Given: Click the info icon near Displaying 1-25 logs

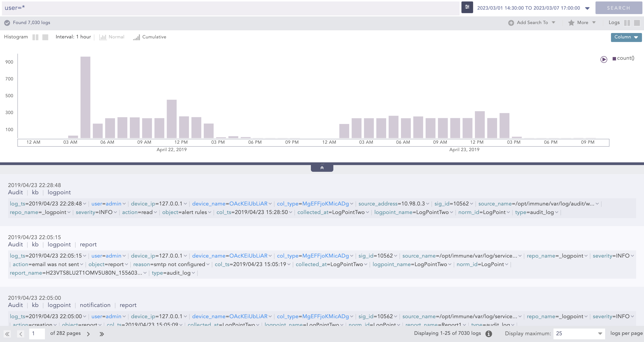Looking at the screenshot, I should pyautogui.click(x=489, y=333).
